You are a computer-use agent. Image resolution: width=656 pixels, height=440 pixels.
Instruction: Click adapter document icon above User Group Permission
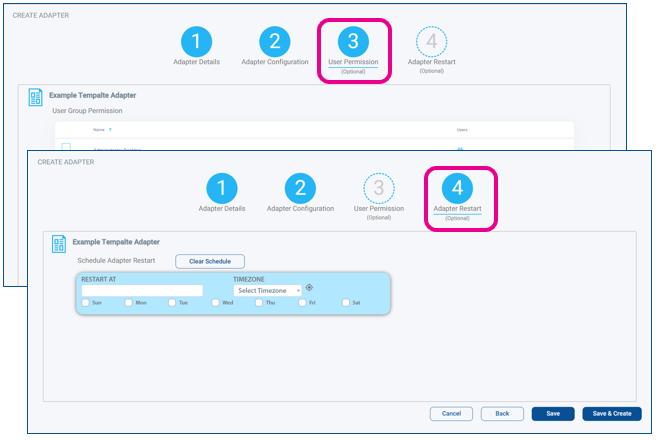tap(34, 97)
